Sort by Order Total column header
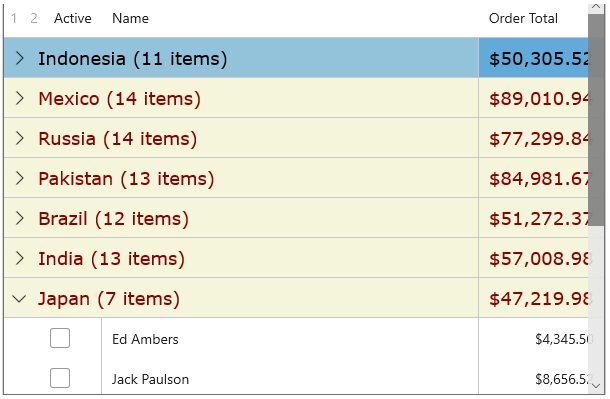 pyautogui.click(x=523, y=18)
